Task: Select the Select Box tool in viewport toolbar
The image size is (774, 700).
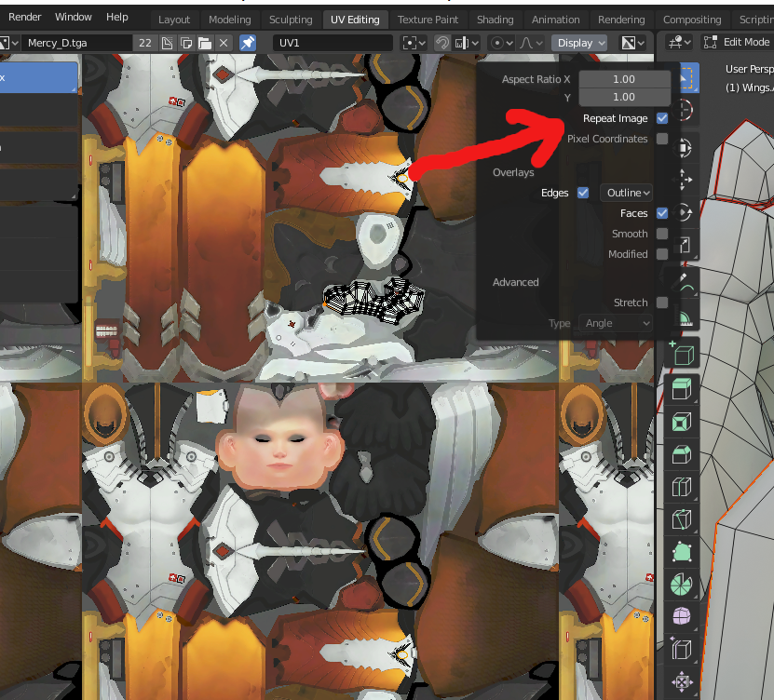Action: 689,77
